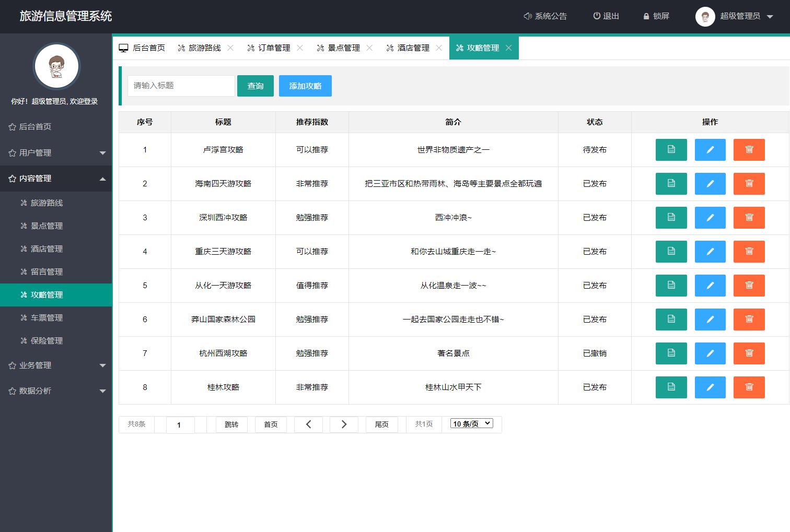Expand the 业务管理 sidebar section

pos(37,365)
